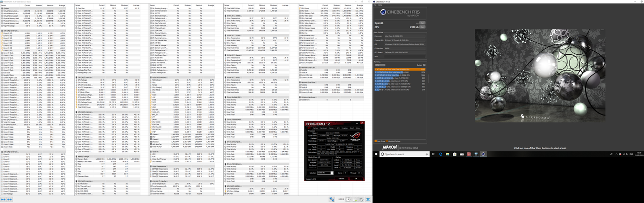Open the Ranking CPU dropdown in Cinebench

click(x=380, y=65)
